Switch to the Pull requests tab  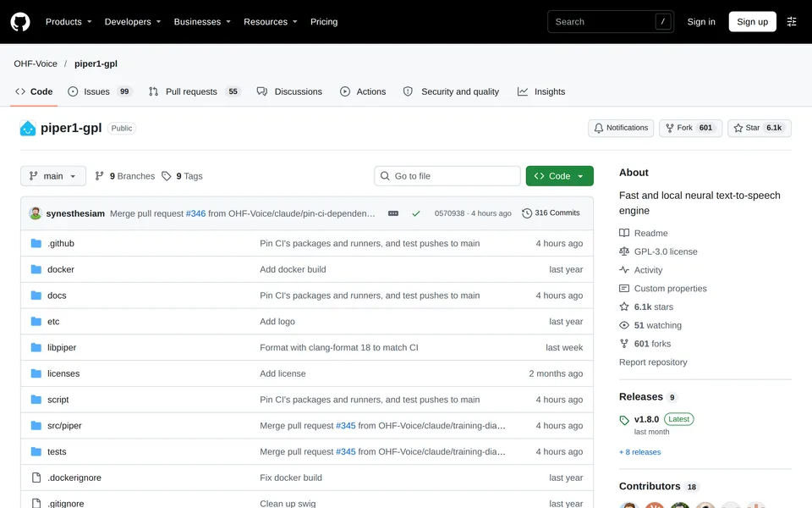pyautogui.click(x=194, y=91)
